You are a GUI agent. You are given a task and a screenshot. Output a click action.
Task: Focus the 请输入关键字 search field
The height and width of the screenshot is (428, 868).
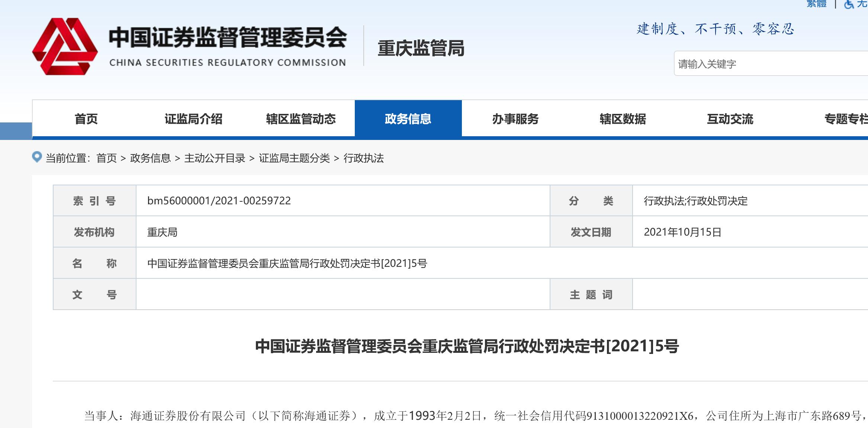click(x=771, y=64)
